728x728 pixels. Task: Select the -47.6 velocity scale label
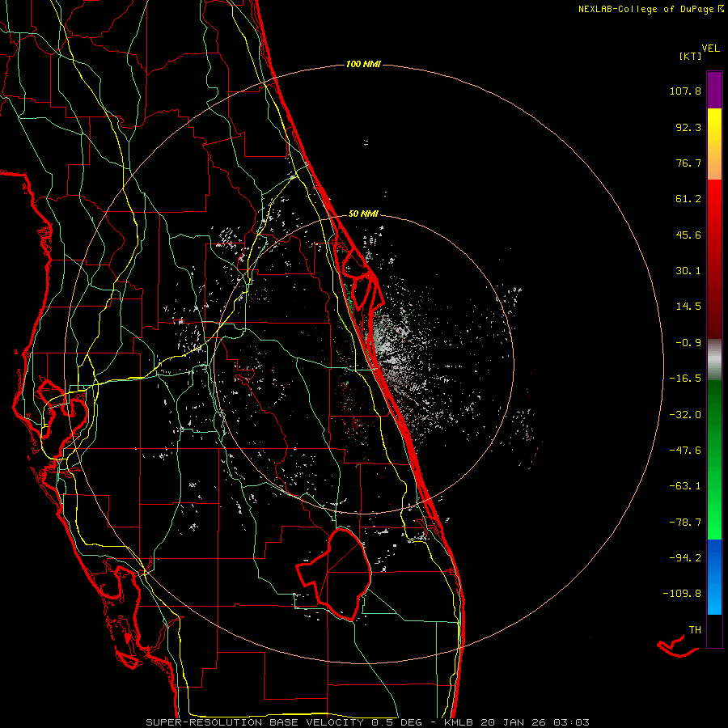pyautogui.click(x=685, y=451)
